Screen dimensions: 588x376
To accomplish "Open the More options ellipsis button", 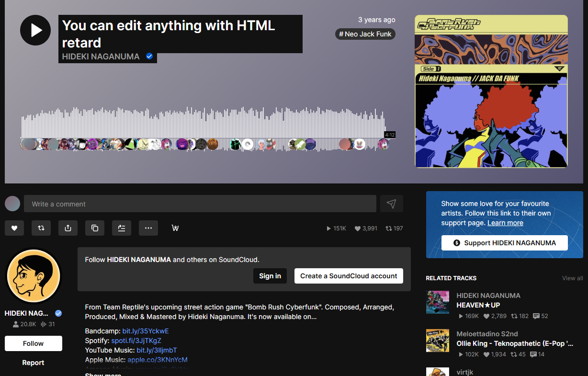I will point(148,228).
